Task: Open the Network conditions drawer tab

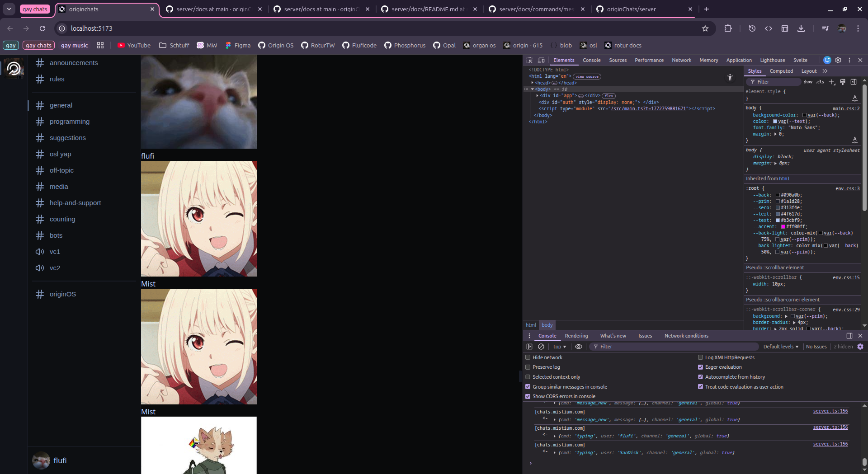Action: click(x=686, y=336)
